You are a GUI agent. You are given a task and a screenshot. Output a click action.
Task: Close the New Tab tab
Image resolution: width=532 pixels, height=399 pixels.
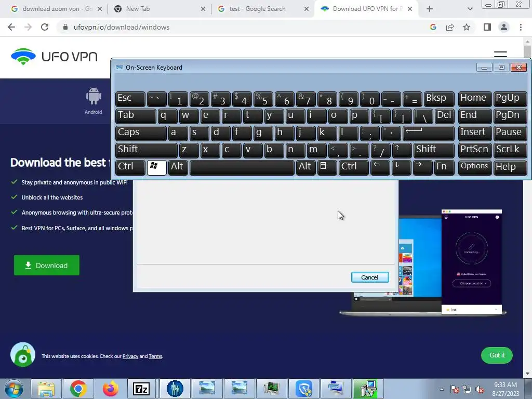pos(203,9)
